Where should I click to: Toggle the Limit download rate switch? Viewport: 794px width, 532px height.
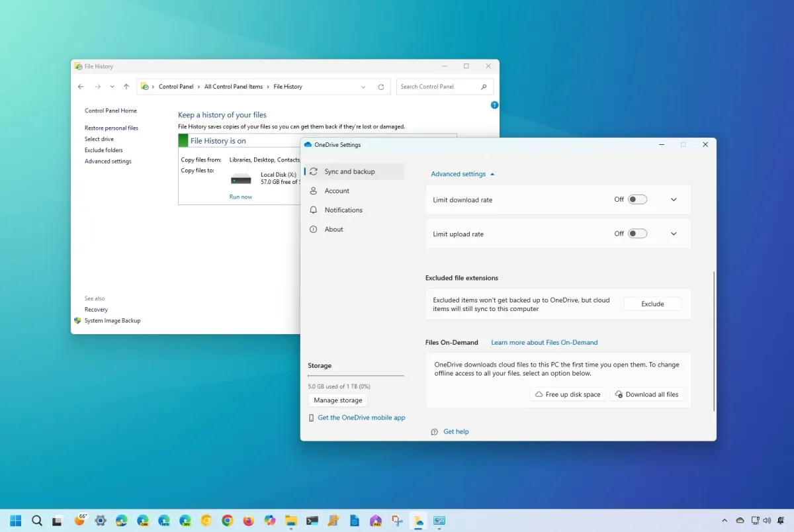(x=637, y=199)
